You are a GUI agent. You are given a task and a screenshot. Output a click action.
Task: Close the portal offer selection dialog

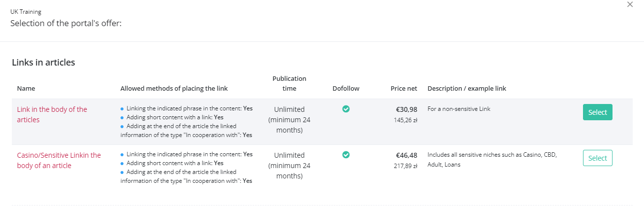tap(630, 4)
